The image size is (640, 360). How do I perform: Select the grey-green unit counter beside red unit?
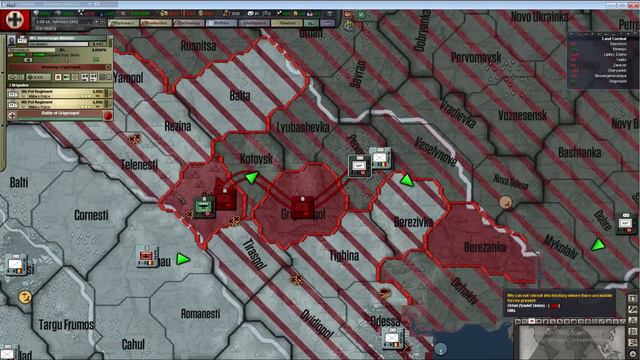pyautogui.click(x=204, y=207)
